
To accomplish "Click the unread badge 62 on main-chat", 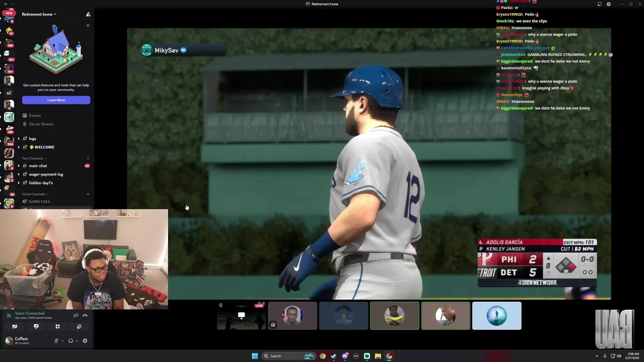I will (x=87, y=166).
